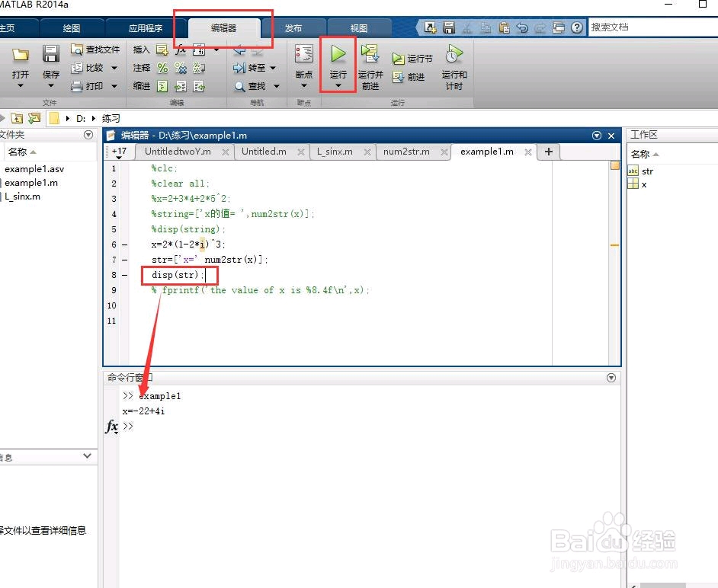Show the +17 hidden editor tabs

[119, 152]
